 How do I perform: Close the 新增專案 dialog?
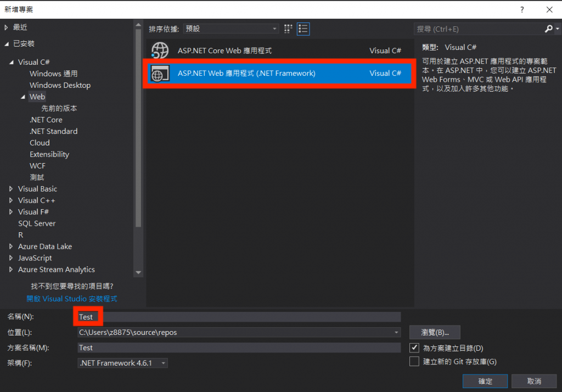click(549, 10)
